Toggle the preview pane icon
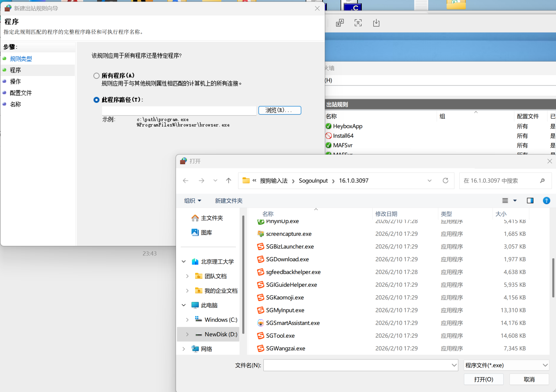556x392 pixels. point(530,201)
